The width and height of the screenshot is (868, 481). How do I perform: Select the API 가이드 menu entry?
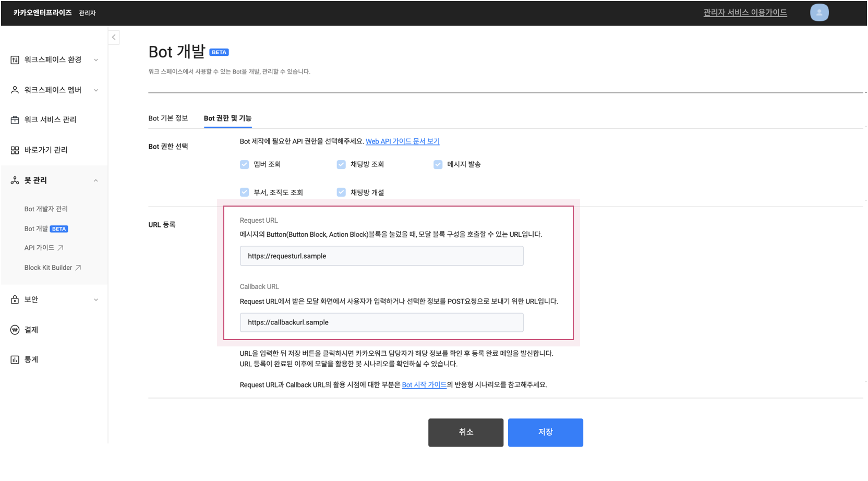40,248
